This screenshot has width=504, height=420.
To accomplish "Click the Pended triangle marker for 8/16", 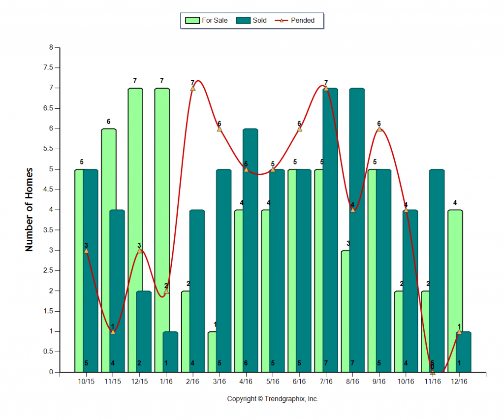I will [x=352, y=210].
